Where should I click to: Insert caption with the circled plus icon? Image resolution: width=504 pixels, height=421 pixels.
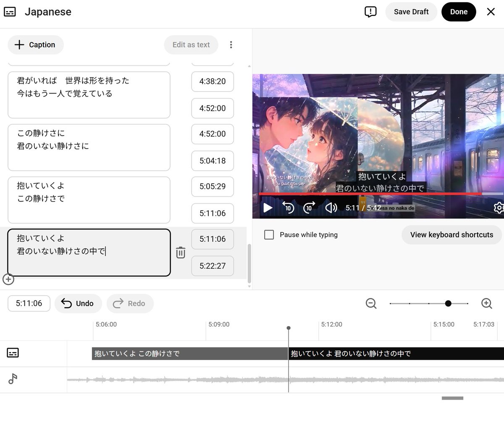[x=8, y=279]
